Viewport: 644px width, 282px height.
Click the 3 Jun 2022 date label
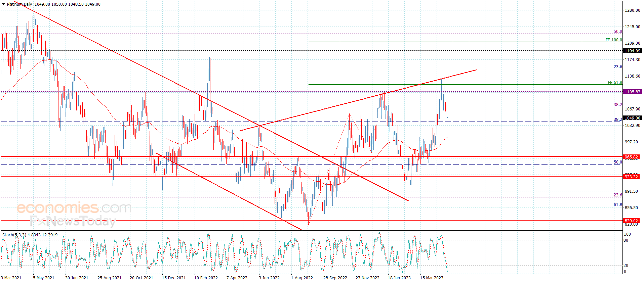coord(269,278)
